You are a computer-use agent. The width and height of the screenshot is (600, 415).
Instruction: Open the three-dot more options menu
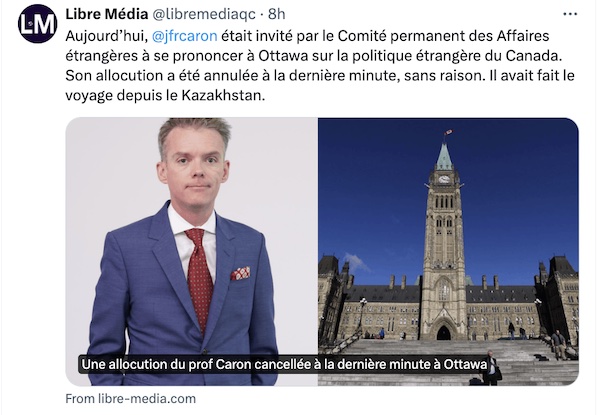[x=570, y=14]
